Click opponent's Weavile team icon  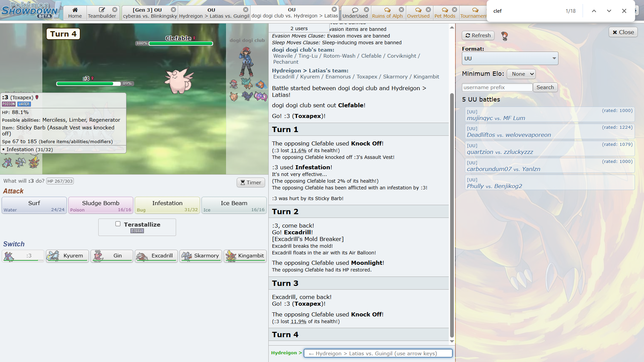234,84
